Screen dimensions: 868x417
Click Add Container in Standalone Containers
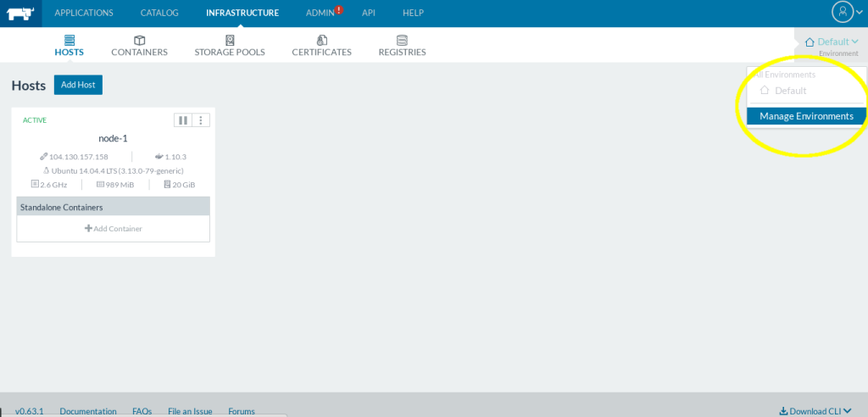tap(113, 229)
